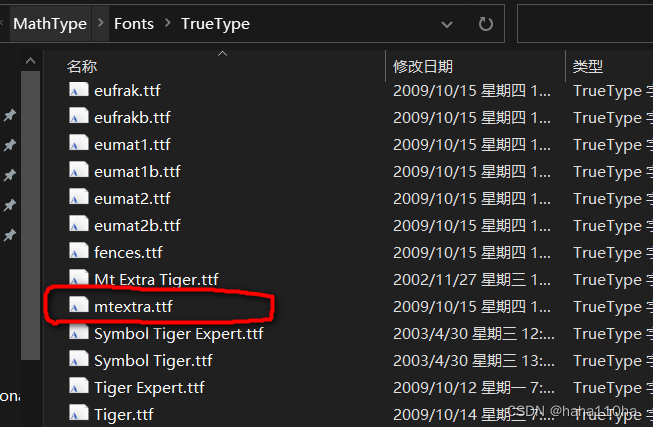Select the file name Tiger Expert.ttf
Screen dimensions: 653x427
click(149, 388)
